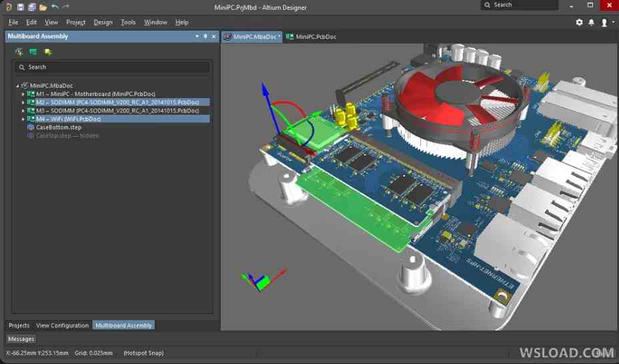Open the Help menu
Image resolution: width=619 pixels, height=364 pixels.
(x=182, y=23)
